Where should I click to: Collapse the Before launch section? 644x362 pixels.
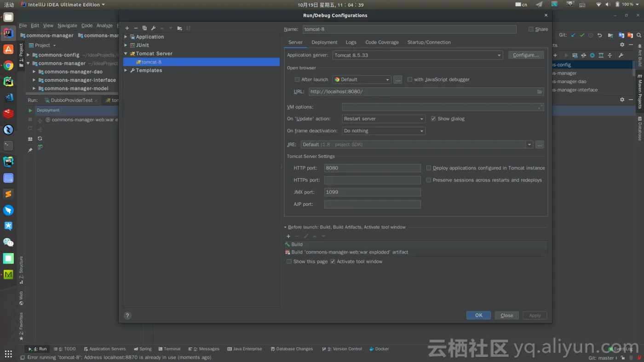285,227
